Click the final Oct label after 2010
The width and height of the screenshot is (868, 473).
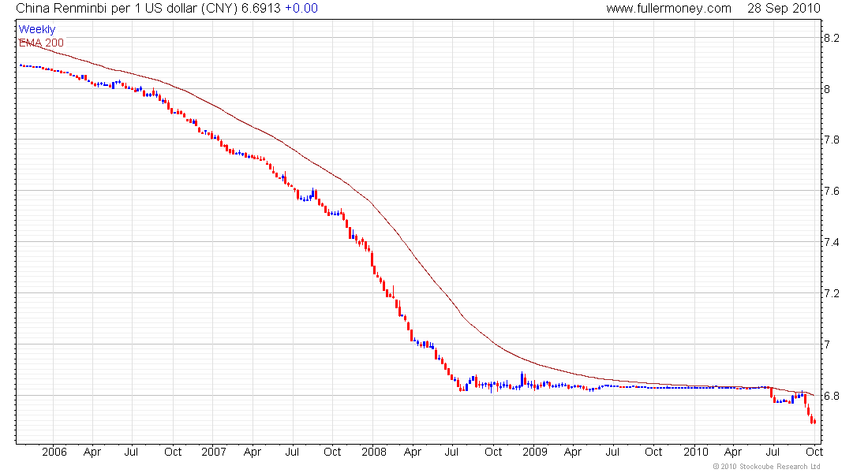[x=814, y=452]
